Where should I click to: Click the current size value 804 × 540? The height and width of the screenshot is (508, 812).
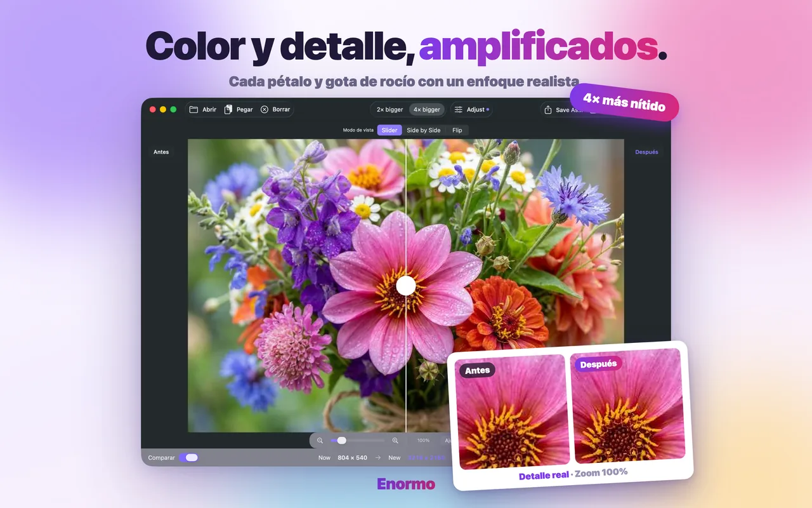pyautogui.click(x=352, y=458)
